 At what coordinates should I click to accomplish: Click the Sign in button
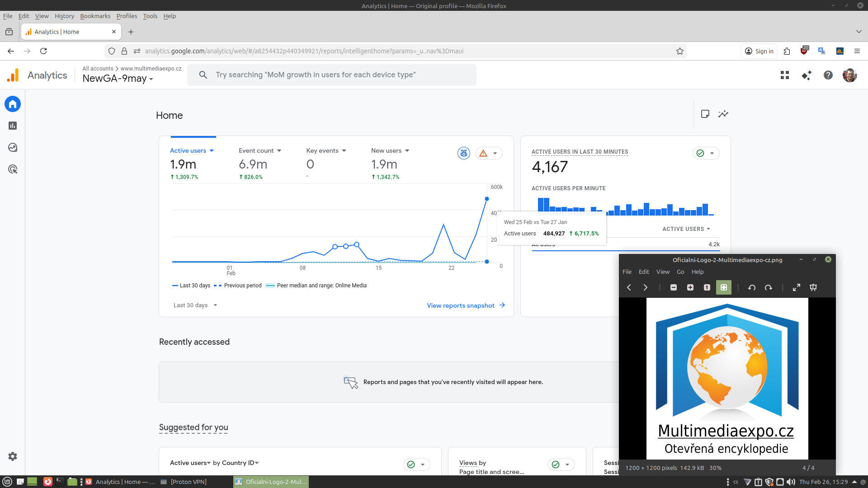pyautogui.click(x=759, y=51)
